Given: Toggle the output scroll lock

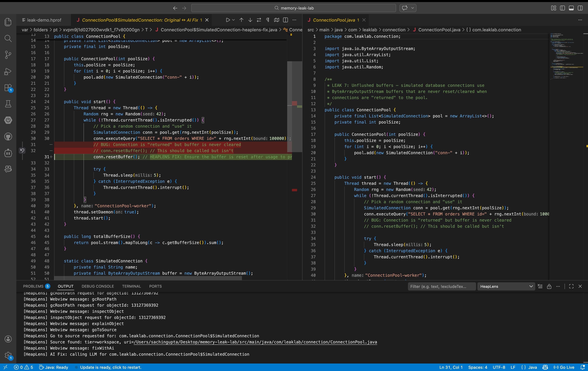Looking at the screenshot, I should tap(549, 286).
